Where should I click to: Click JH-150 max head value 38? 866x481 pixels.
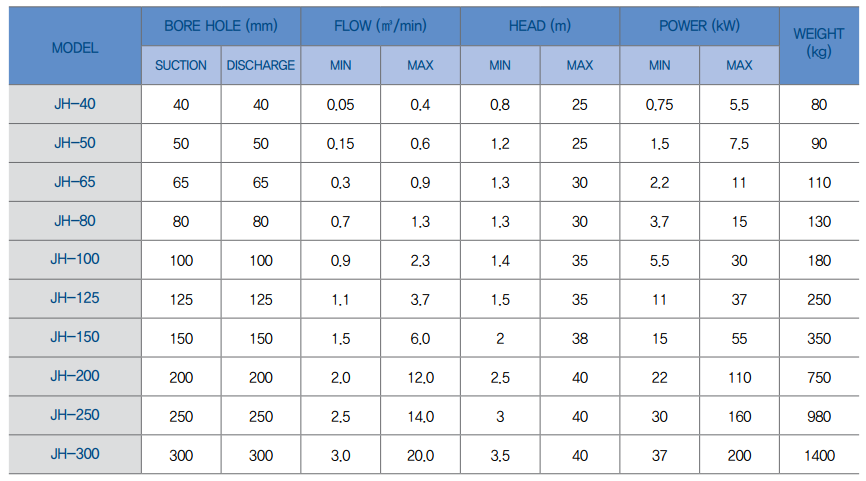point(579,338)
